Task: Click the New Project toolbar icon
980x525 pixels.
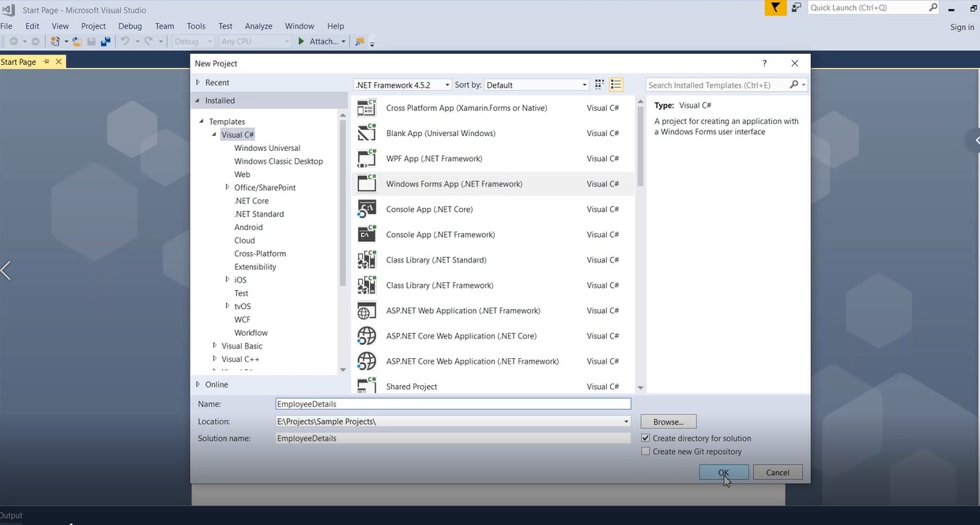Action: click(54, 40)
